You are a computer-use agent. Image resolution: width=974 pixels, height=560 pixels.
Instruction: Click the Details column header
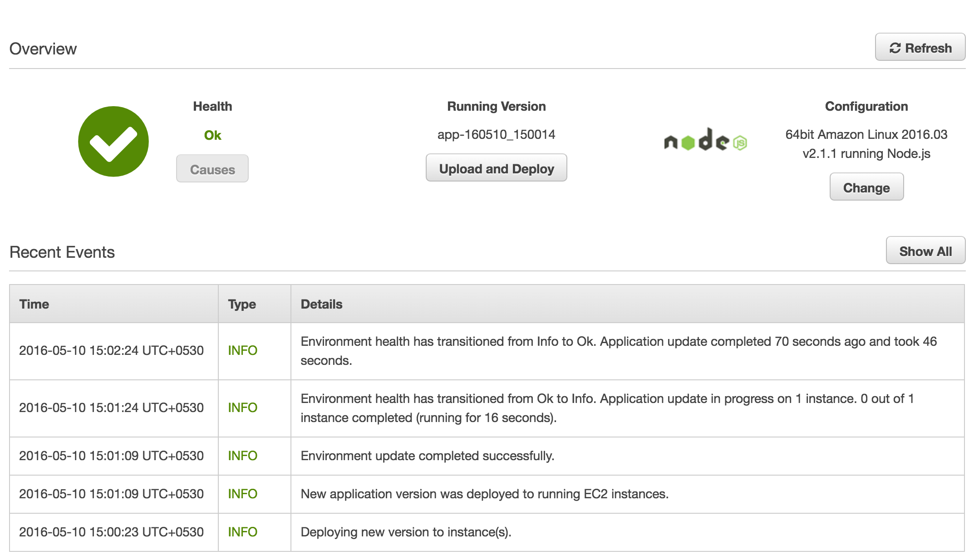[x=321, y=304]
